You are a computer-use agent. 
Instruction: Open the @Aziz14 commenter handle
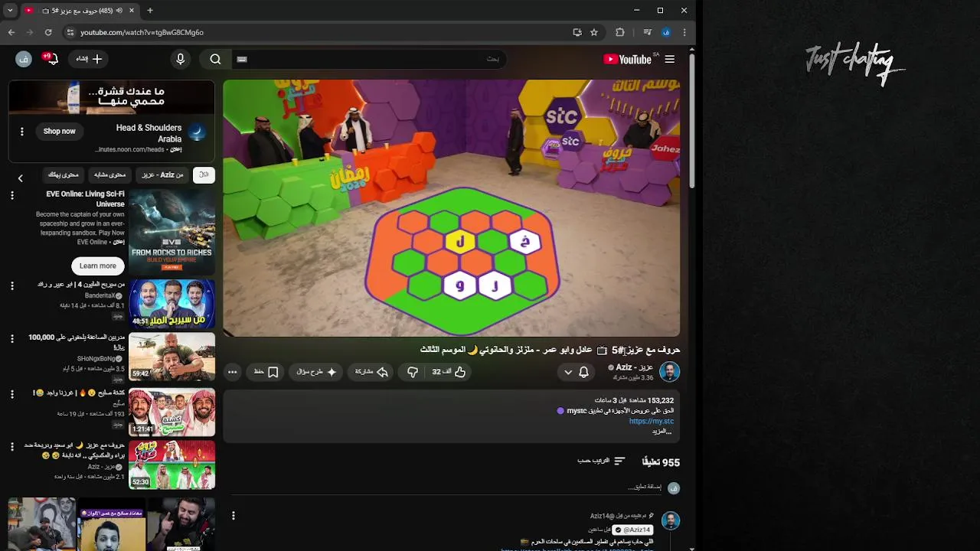632,530
